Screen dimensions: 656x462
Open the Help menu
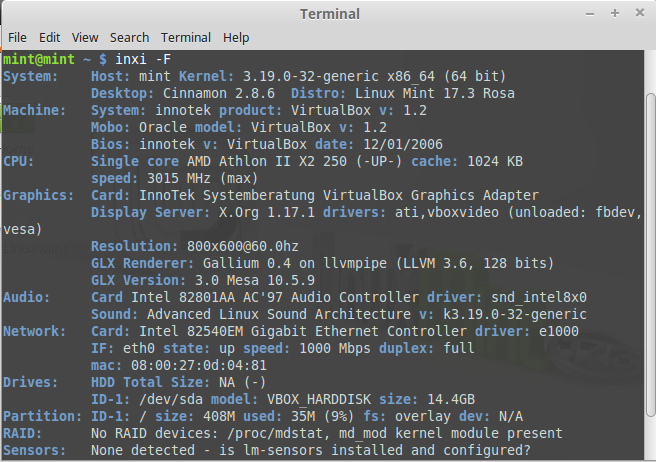click(236, 38)
